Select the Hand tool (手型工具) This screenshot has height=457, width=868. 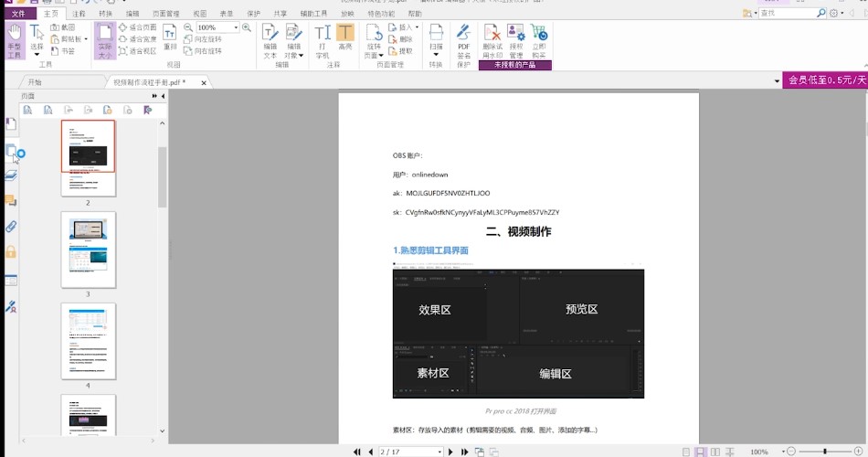(14, 42)
